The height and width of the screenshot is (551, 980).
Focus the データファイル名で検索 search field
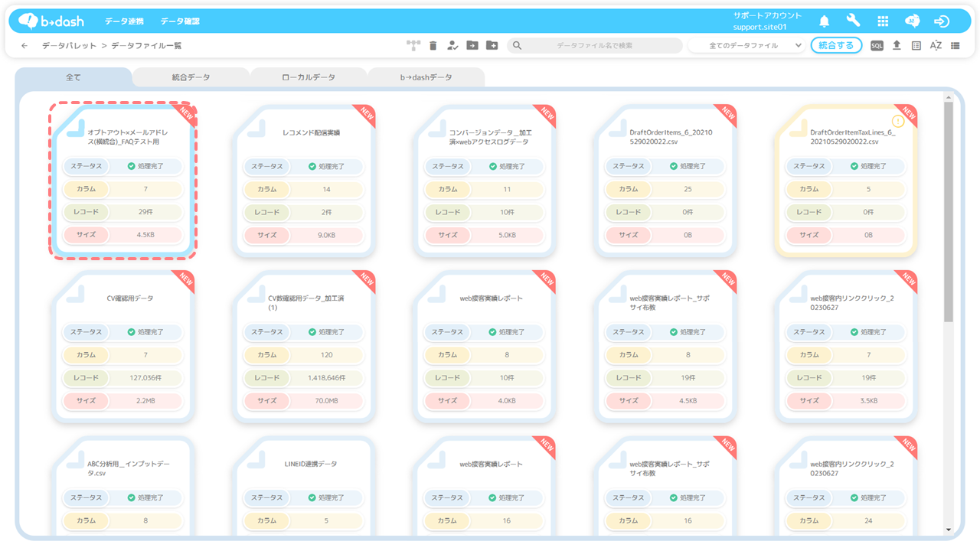594,46
